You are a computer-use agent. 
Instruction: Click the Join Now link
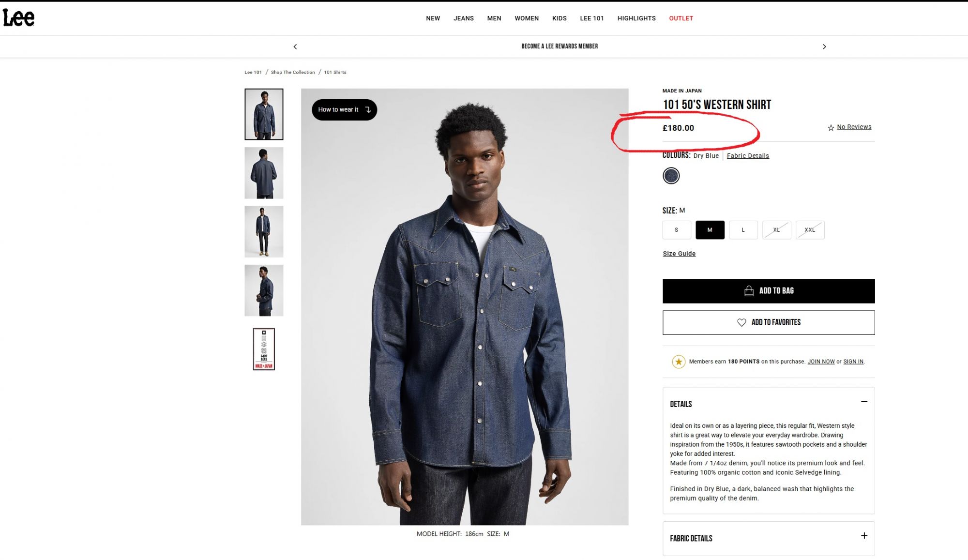click(821, 362)
